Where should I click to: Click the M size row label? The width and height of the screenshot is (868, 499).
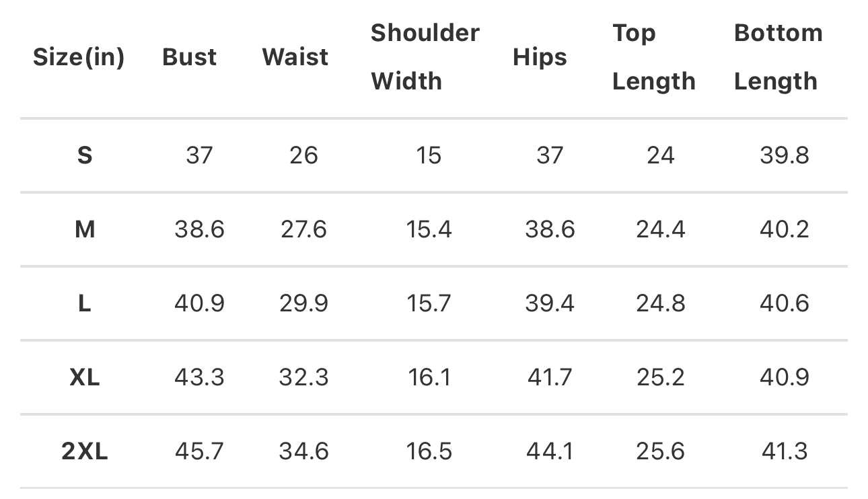coord(85,230)
